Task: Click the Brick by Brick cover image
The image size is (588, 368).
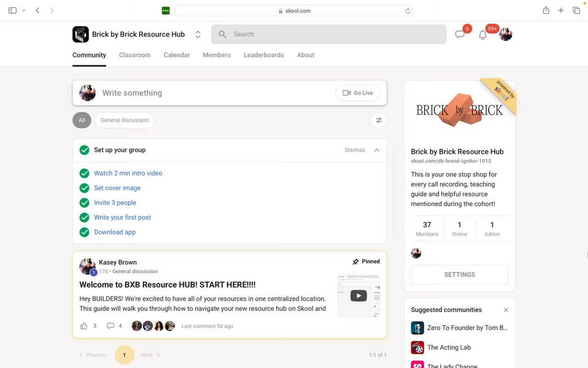Action: (x=459, y=109)
